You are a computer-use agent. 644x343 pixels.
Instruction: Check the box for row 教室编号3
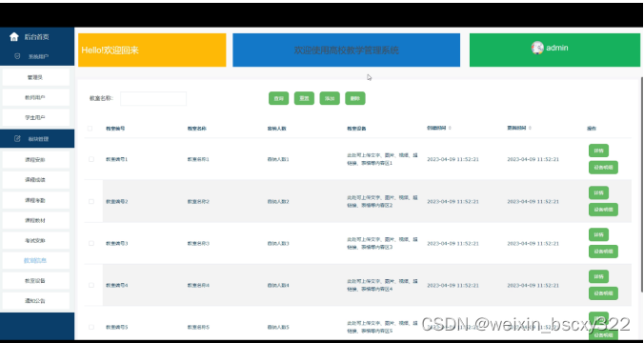coord(91,244)
